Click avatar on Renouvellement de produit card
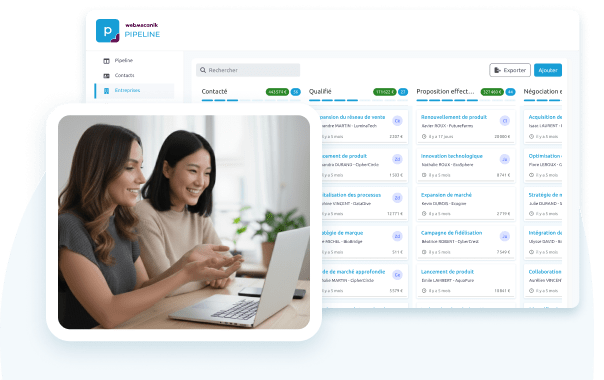The width and height of the screenshot is (604, 380). point(505,121)
